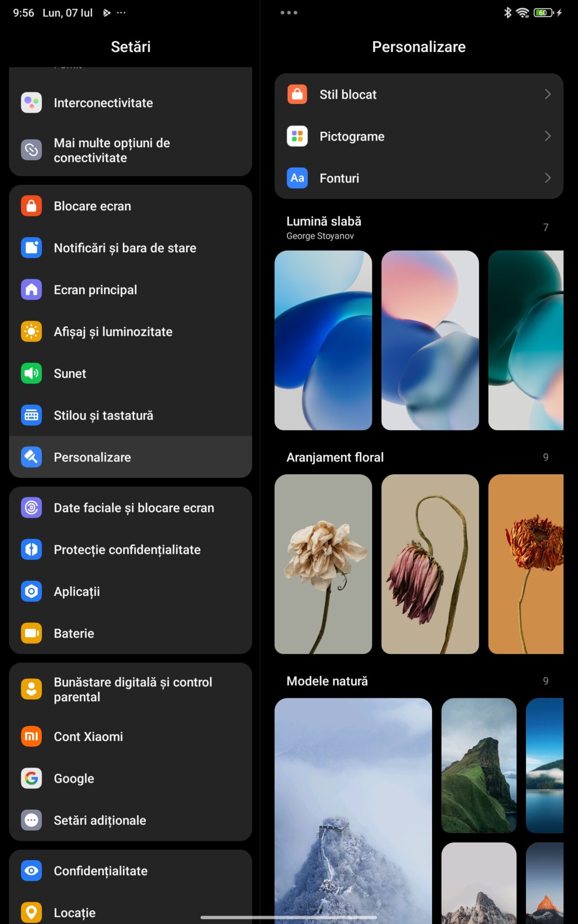Open Pictograme using the right chevron
Screen dimensions: 578x924
coord(548,136)
